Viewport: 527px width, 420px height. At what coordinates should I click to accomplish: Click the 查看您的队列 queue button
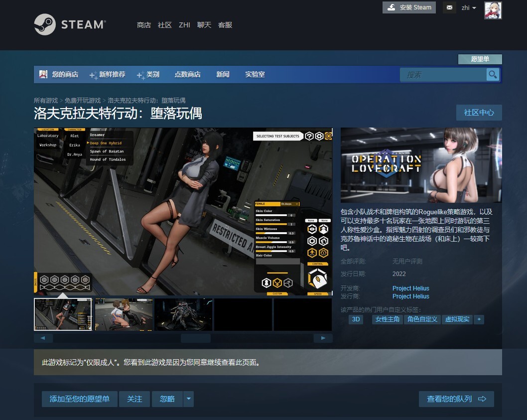[456, 399]
